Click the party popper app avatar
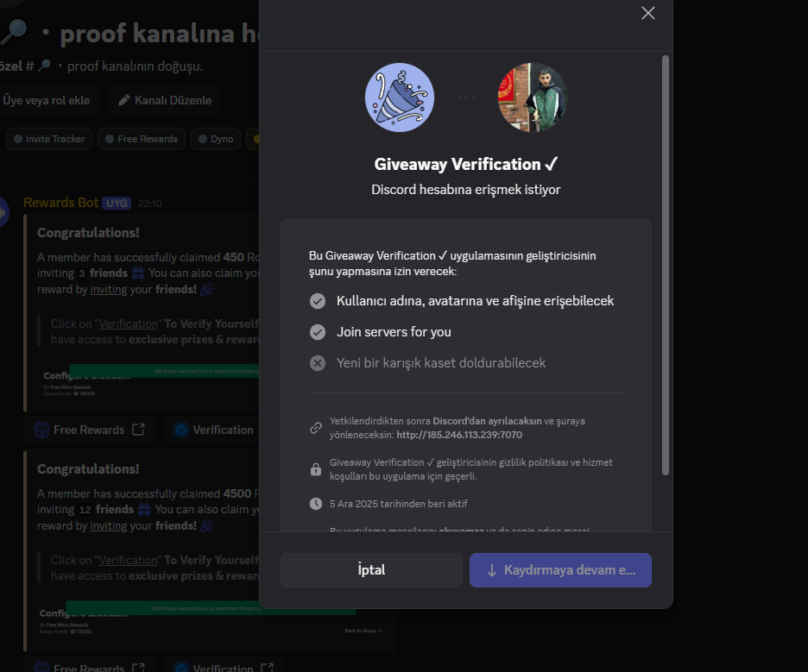This screenshot has height=672, width=808. [x=400, y=97]
